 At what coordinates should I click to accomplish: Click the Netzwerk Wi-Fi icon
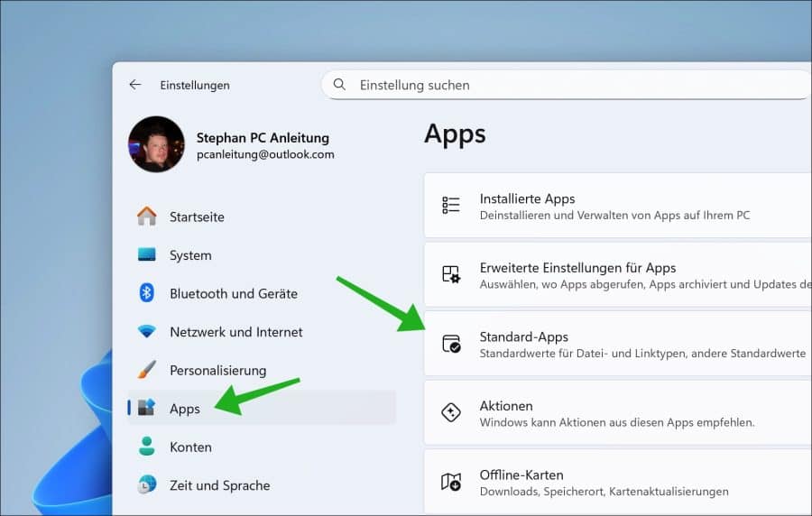(x=146, y=332)
